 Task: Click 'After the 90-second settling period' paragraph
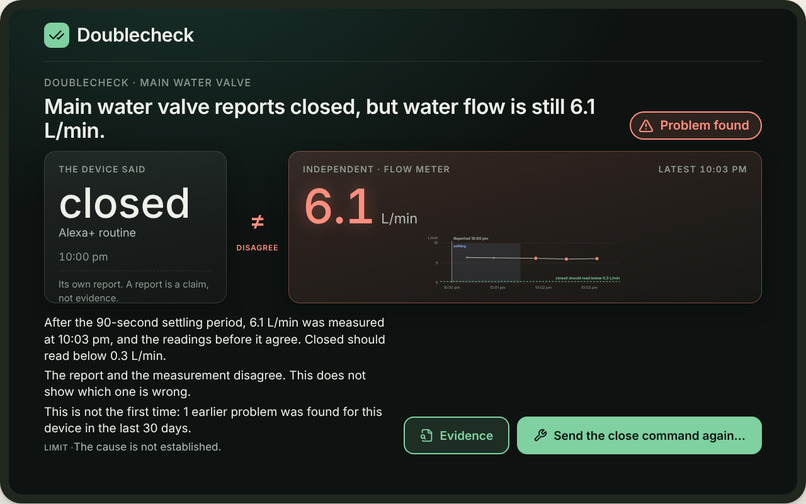[214, 339]
